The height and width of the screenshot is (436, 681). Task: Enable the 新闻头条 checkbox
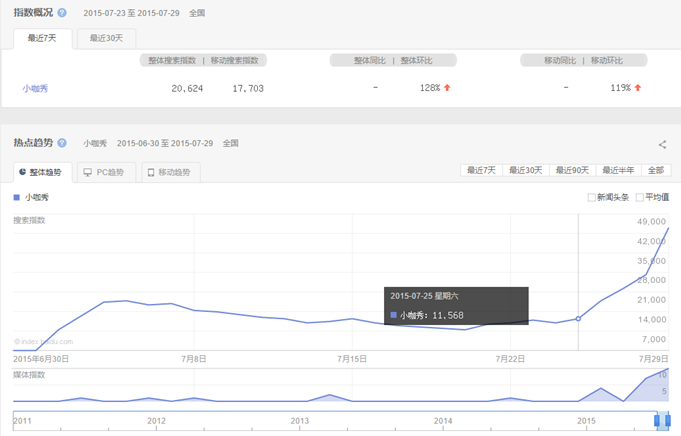[x=592, y=197]
